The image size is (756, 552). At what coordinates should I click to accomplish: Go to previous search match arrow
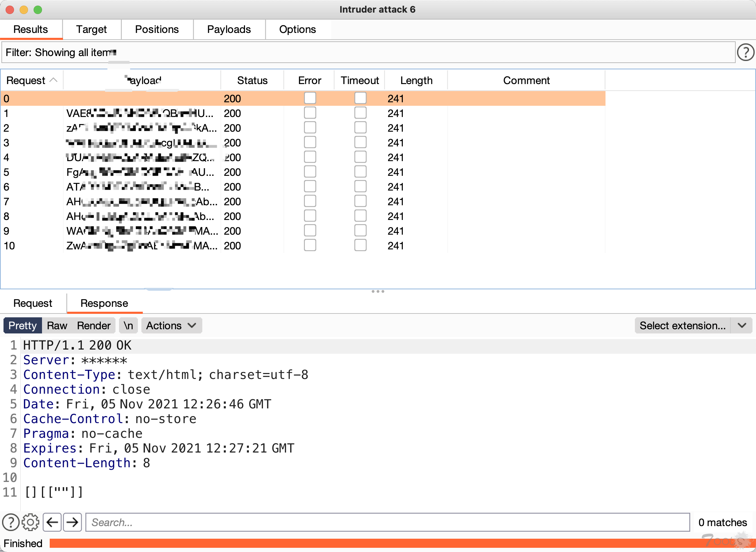52,522
